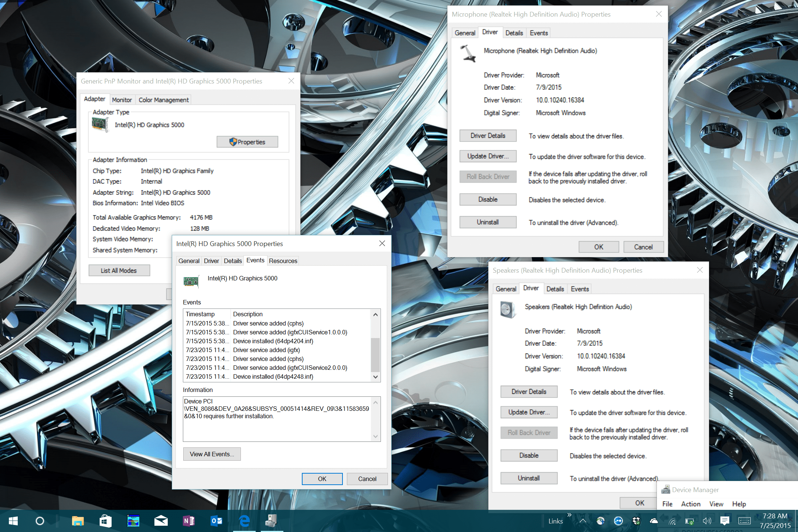This screenshot has height=532, width=798.
Task: Open the taskbar app left of Mail
Action: tap(133, 521)
